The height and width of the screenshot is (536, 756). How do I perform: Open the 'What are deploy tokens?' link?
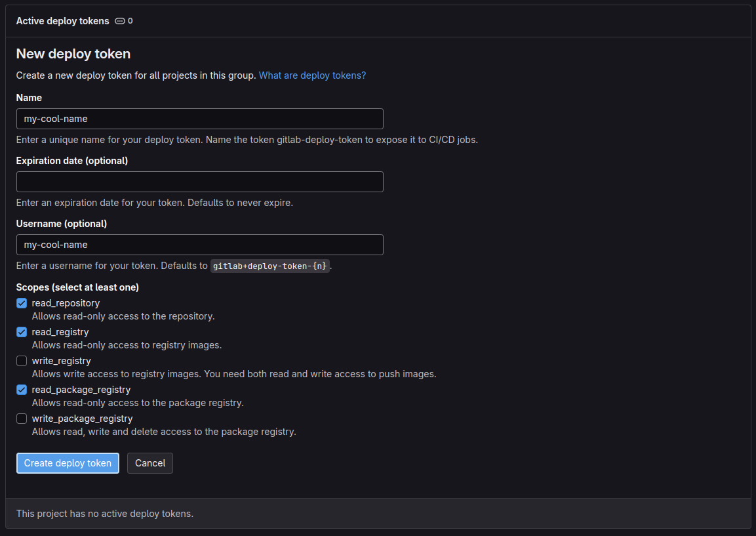coord(312,75)
